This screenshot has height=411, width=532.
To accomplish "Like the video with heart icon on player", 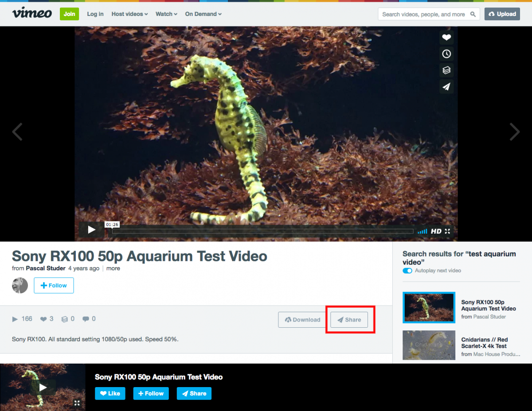I will pos(446,38).
